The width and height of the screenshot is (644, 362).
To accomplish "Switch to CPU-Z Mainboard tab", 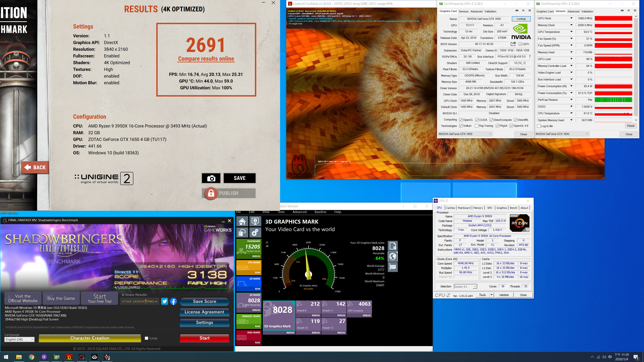I will coord(464,208).
